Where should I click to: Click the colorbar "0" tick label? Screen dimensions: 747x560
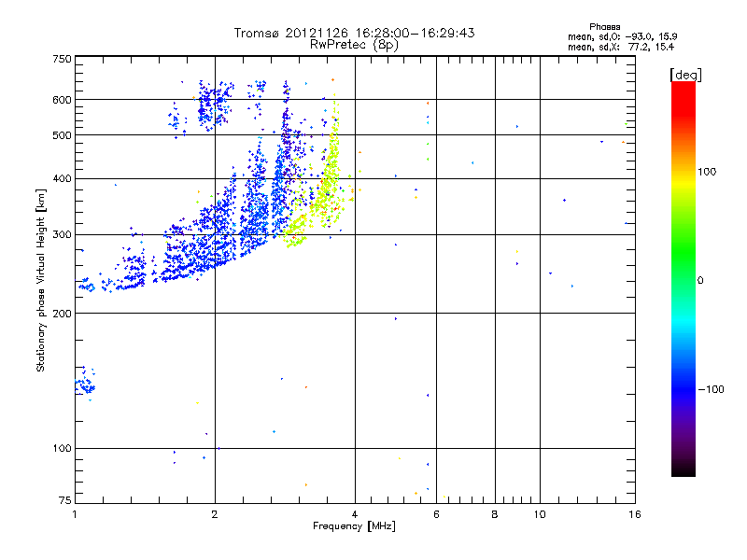700,281
